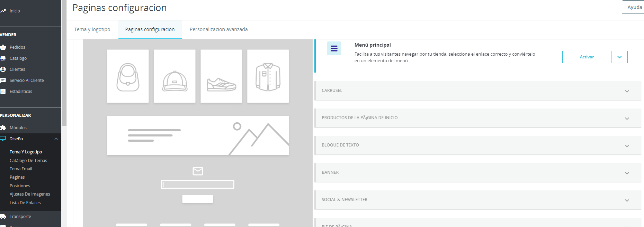Go to Tema Y Logotipo submenu link
644x227 pixels.
pyautogui.click(x=26, y=152)
